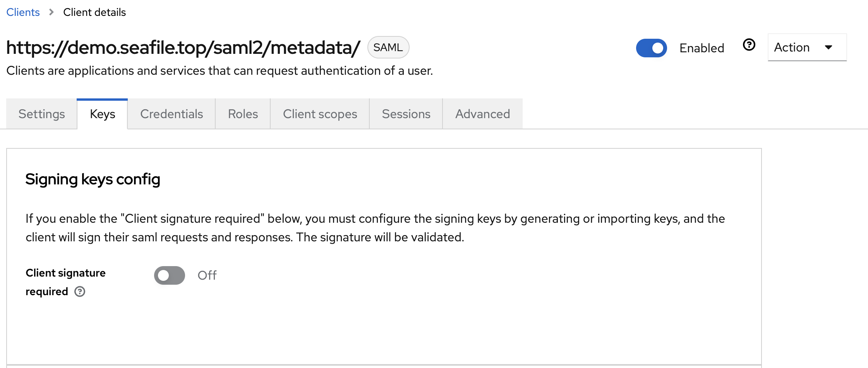Go to the Roles tab
Screen dimensions: 868x368
(x=243, y=114)
